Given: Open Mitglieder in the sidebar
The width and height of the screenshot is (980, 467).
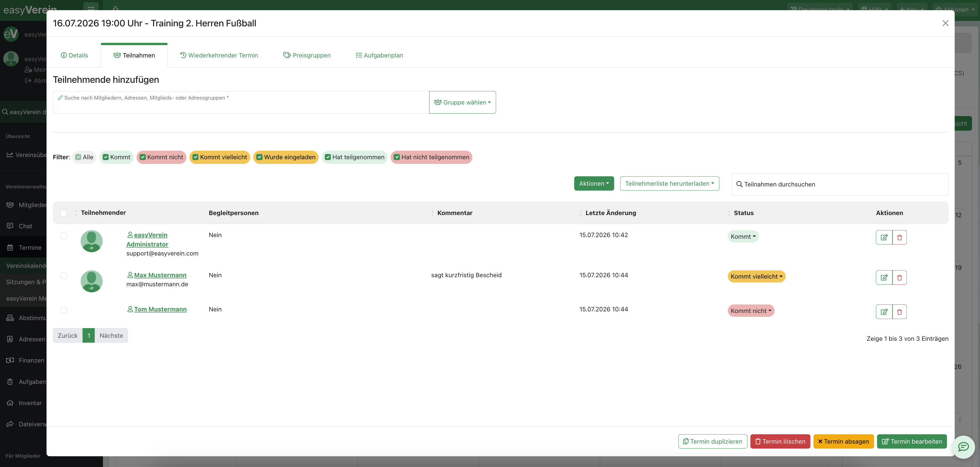Looking at the screenshot, I should pos(24,205).
